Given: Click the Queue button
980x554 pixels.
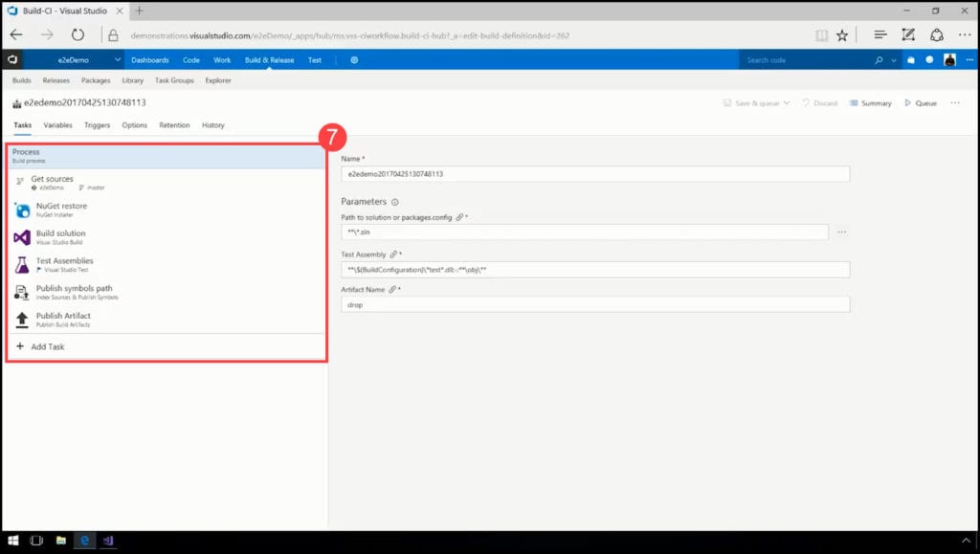Looking at the screenshot, I should click(x=921, y=103).
